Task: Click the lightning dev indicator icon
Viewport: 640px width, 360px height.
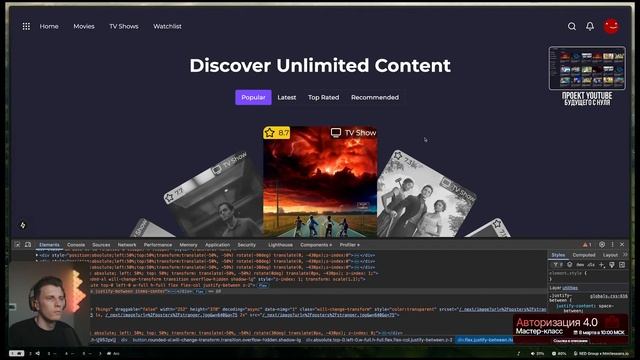Action: pyautogui.click(x=23, y=225)
